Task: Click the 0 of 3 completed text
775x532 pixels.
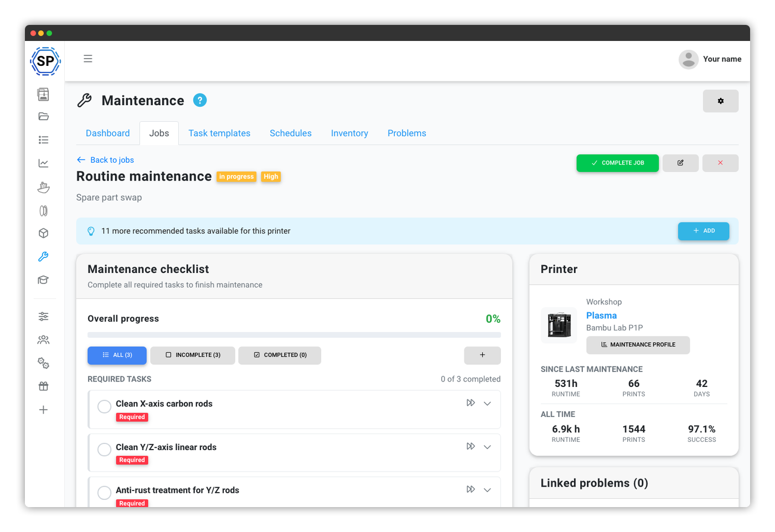Action: (x=471, y=379)
